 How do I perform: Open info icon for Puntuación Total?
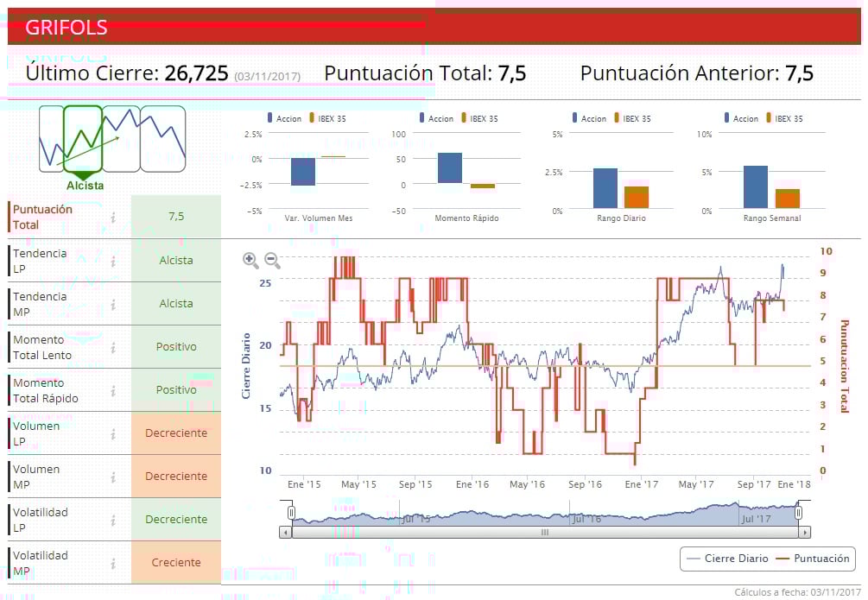pyautogui.click(x=113, y=217)
